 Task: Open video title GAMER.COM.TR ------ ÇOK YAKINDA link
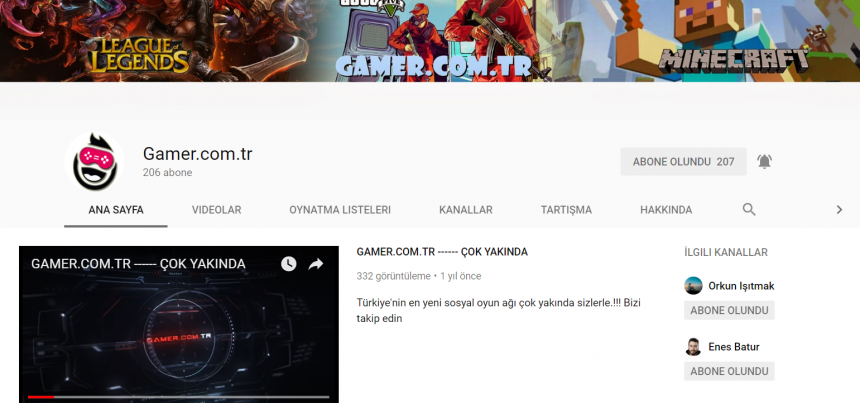(x=442, y=252)
